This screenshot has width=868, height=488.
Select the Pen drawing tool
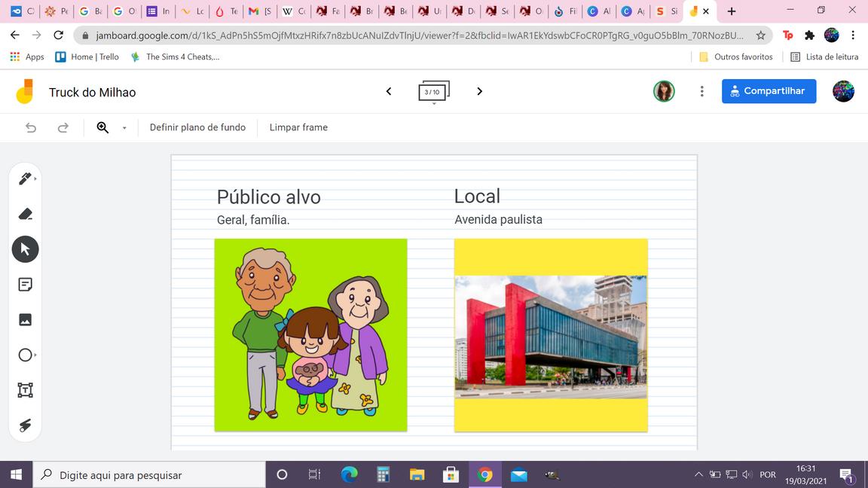(25, 178)
